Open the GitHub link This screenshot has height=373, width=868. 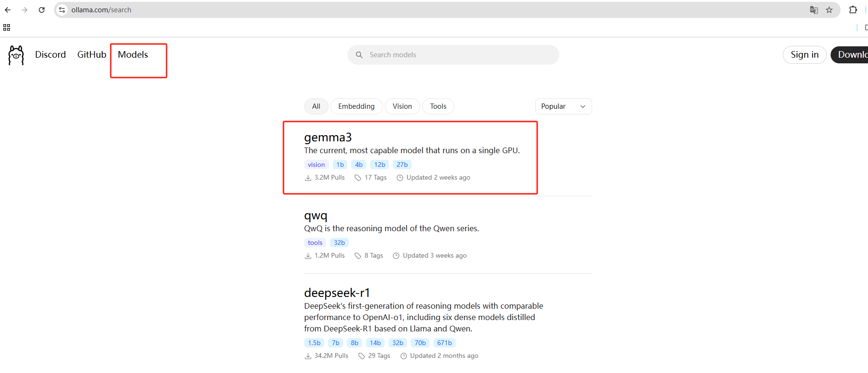pyautogui.click(x=92, y=55)
